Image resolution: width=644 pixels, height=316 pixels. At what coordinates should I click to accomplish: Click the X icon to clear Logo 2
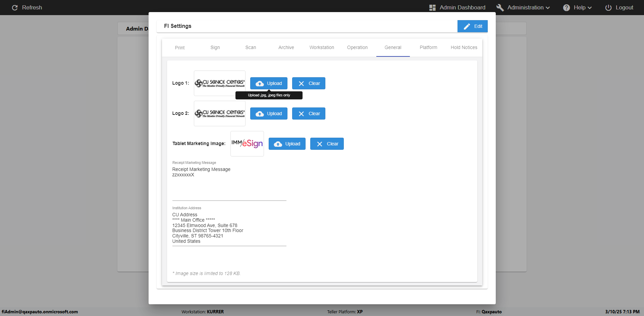click(x=301, y=114)
